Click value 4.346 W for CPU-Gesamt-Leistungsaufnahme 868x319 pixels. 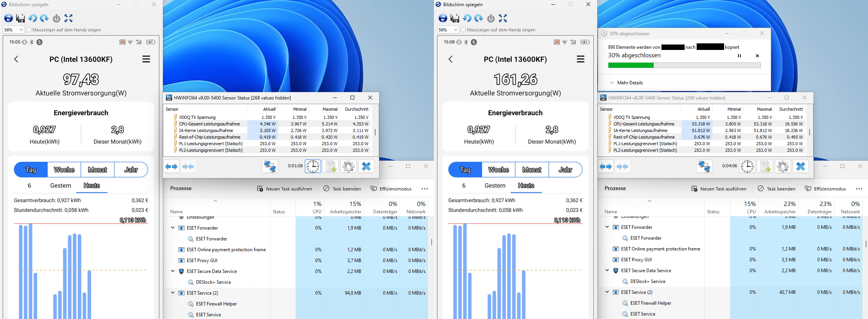point(268,124)
